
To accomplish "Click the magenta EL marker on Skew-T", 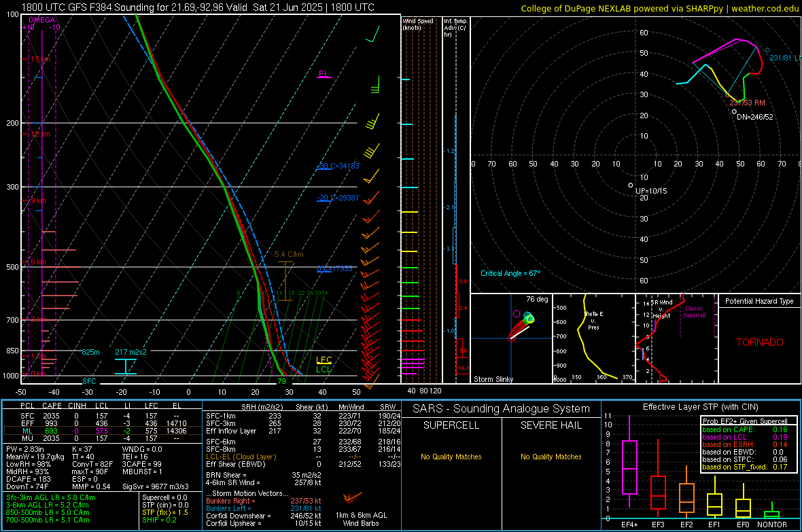I will click(324, 75).
